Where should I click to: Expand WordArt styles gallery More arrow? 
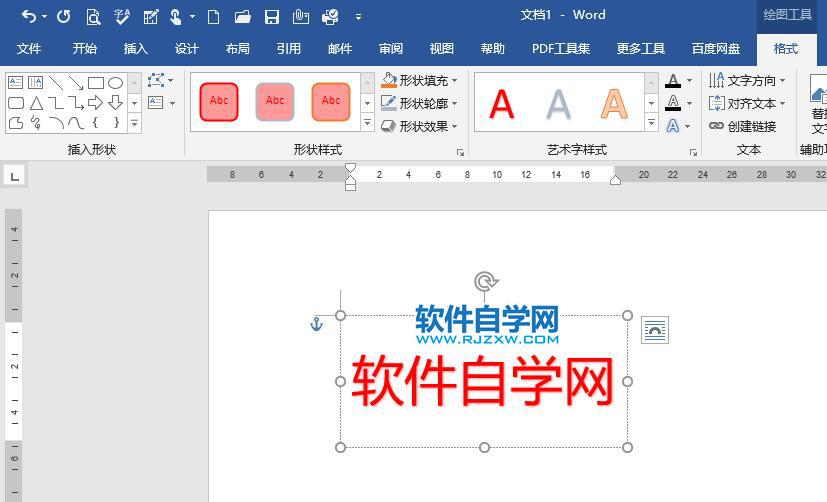pyautogui.click(x=651, y=122)
